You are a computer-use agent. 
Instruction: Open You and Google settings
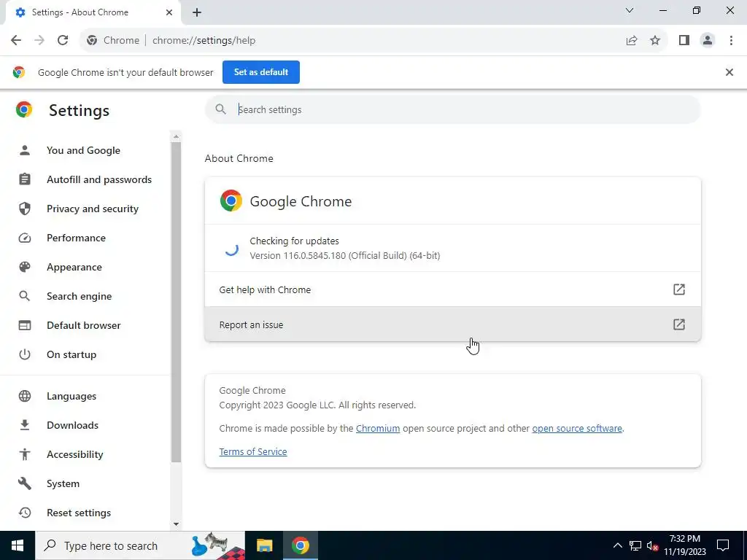(x=83, y=150)
